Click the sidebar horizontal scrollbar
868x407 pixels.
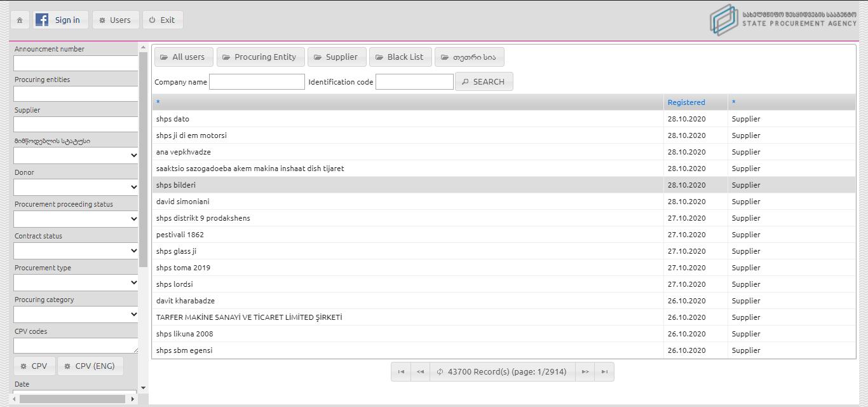(72, 399)
